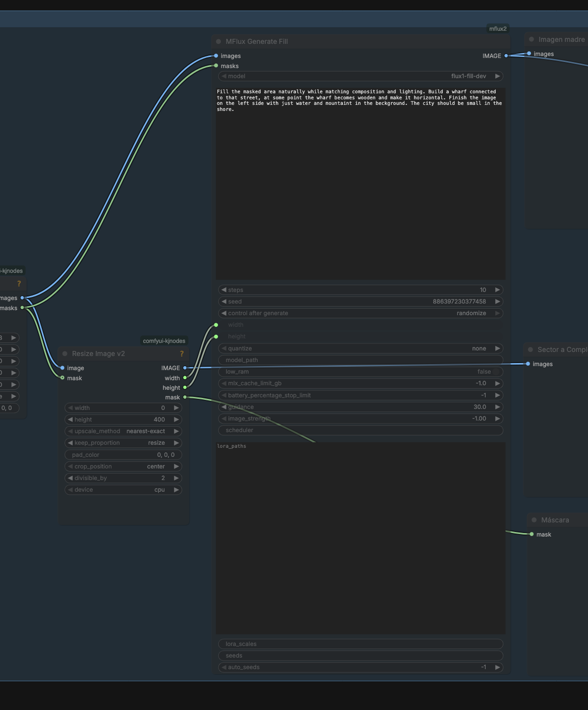Click the images input slot on Imagen madre node
Screen dimensions: 588x710
pos(528,53)
